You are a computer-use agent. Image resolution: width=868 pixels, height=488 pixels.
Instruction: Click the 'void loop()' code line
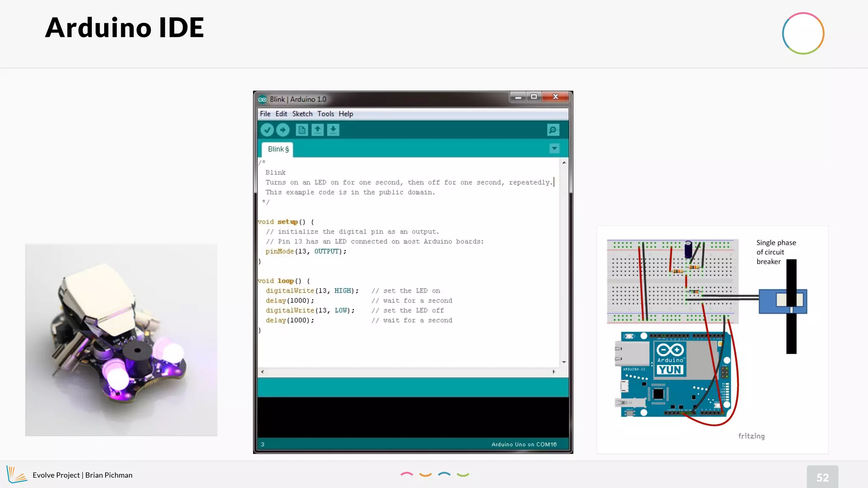[x=284, y=281]
